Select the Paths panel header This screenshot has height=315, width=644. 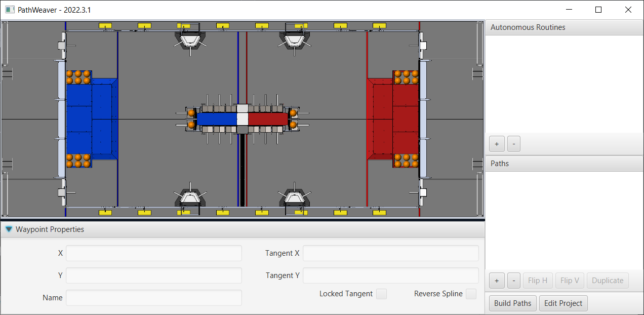(x=500, y=163)
